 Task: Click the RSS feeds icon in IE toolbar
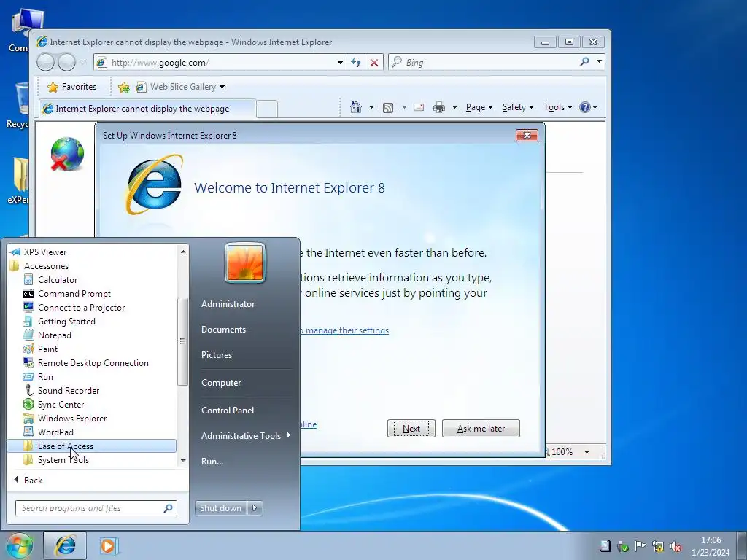click(x=388, y=108)
